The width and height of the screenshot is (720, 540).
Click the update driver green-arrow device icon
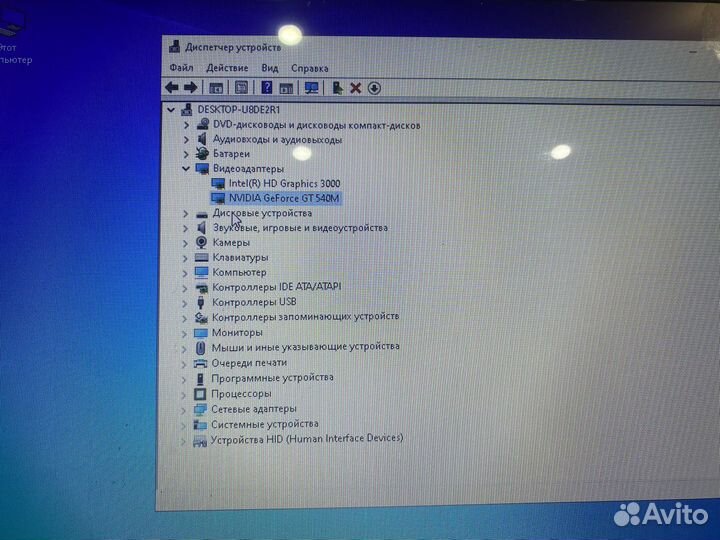[338, 88]
